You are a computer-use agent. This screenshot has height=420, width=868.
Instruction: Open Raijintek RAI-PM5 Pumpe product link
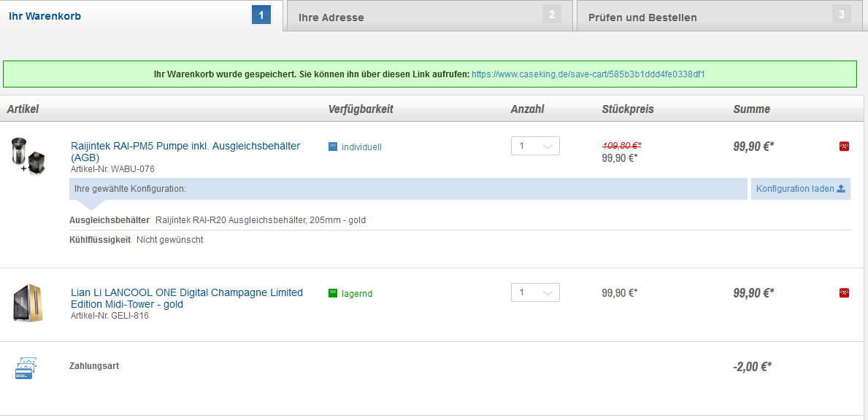(185, 152)
